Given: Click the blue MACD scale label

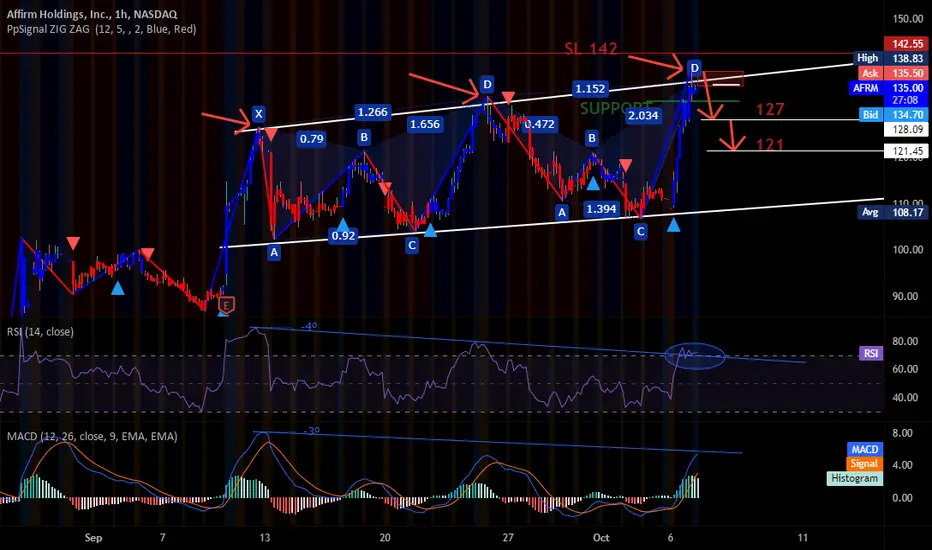Looking at the screenshot, I should [x=864, y=449].
